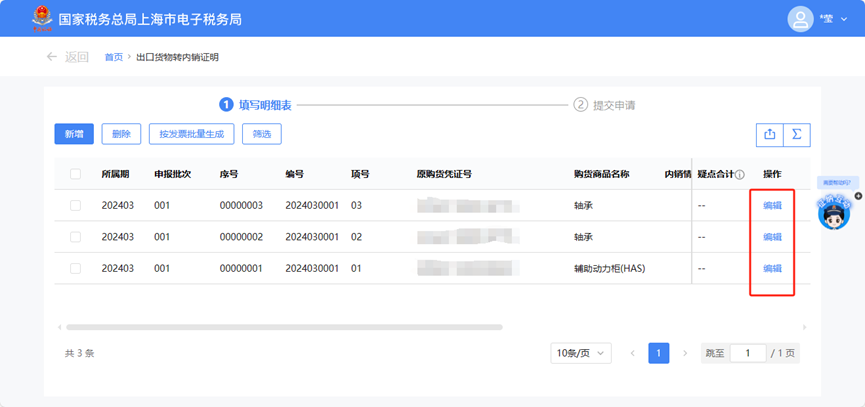The width and height of the screenshot is (865, 407).
Task: Click the export/share icon button
Action: (769, 134)
